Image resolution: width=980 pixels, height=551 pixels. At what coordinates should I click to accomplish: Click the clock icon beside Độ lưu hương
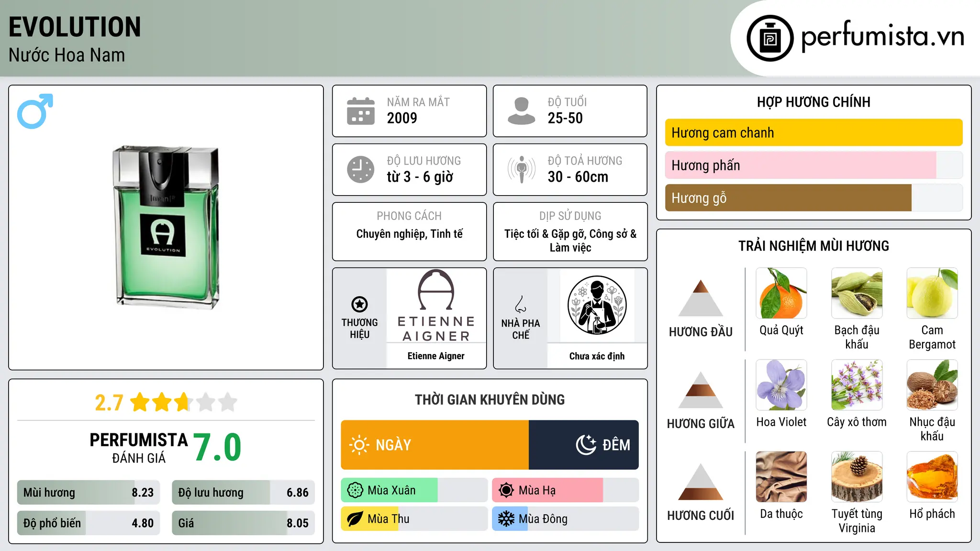(x=361, y=169)
